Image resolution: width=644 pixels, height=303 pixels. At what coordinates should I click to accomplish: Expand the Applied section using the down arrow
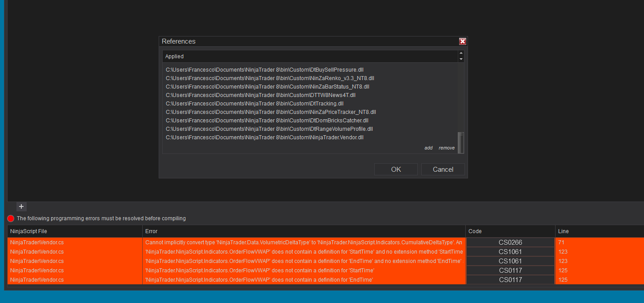(x=461, y=59)
